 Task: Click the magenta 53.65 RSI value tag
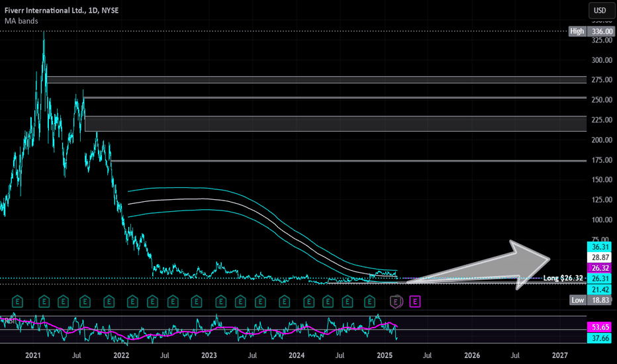point(598,328)
